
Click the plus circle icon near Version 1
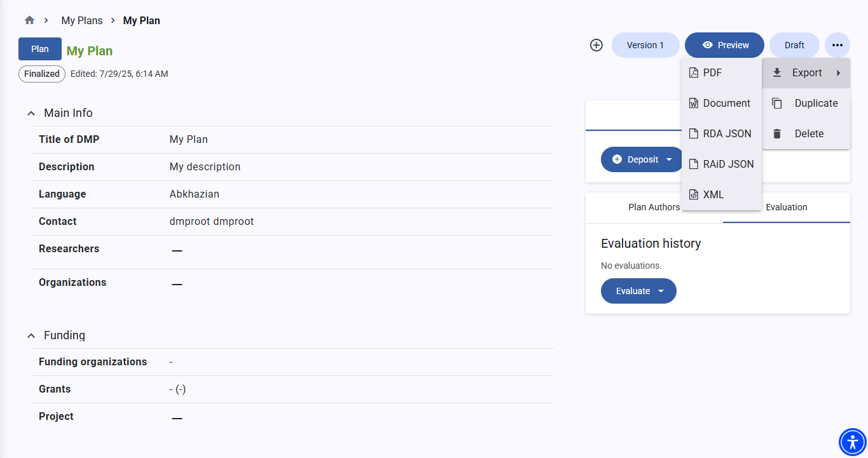596,45
